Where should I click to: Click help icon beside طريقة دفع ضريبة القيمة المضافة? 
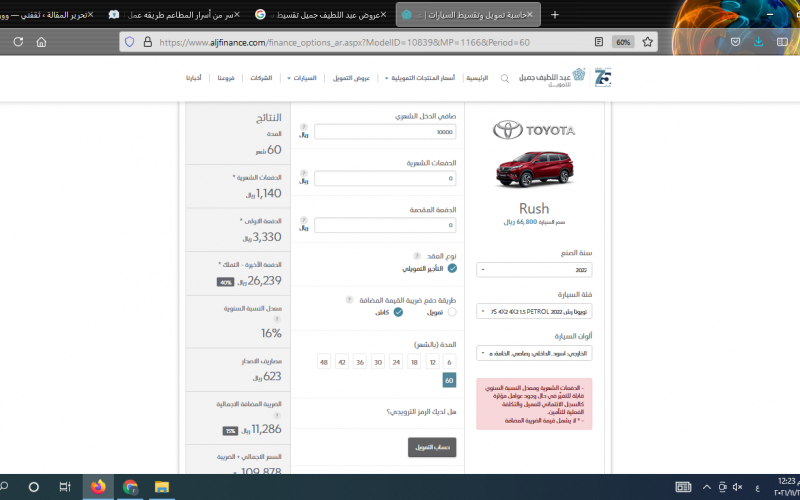coord(349,299)
